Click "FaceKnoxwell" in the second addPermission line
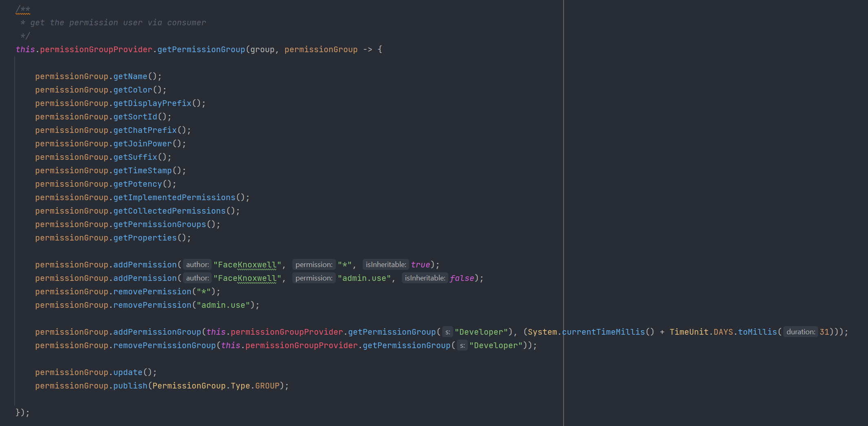This screenshot has width=868, height=426. coord(247,278)
